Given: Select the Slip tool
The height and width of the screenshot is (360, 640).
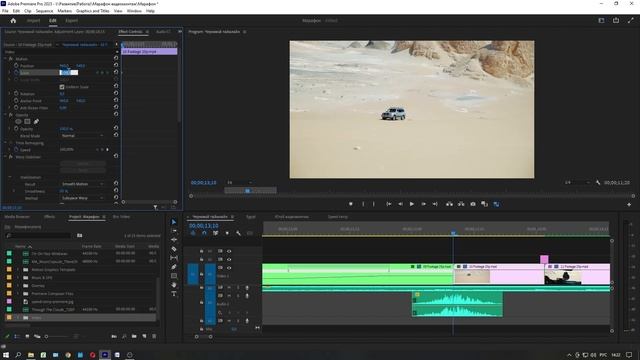Looking at the screenshot, I should click(x=174, y=258).
